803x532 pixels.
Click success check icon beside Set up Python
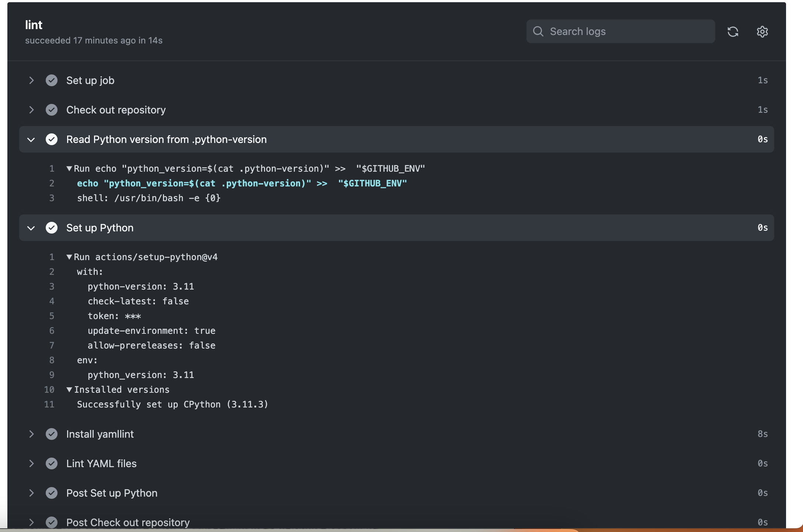[52, 228]
